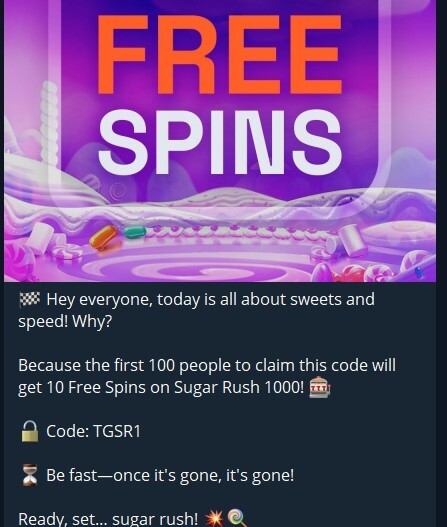Viewport: 447px width, 527px height.
Task: Click the teal candy in banner
Action: pos(134,232)
